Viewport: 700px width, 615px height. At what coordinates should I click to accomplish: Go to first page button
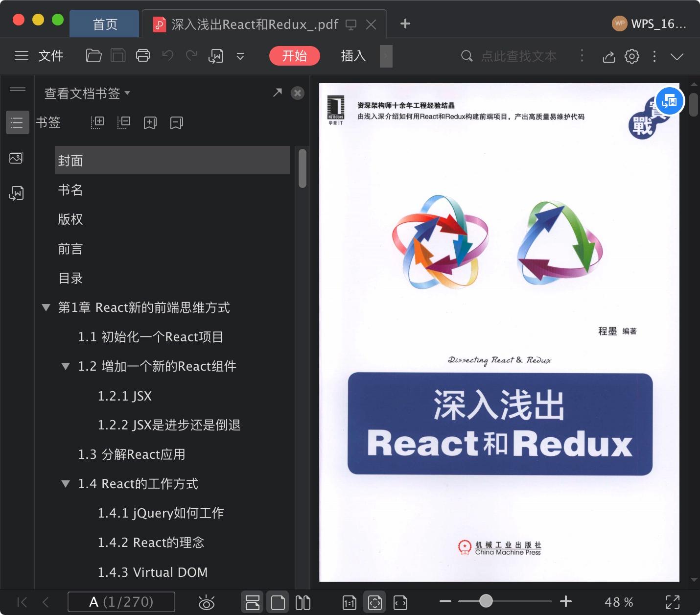[x=22, y=602]
